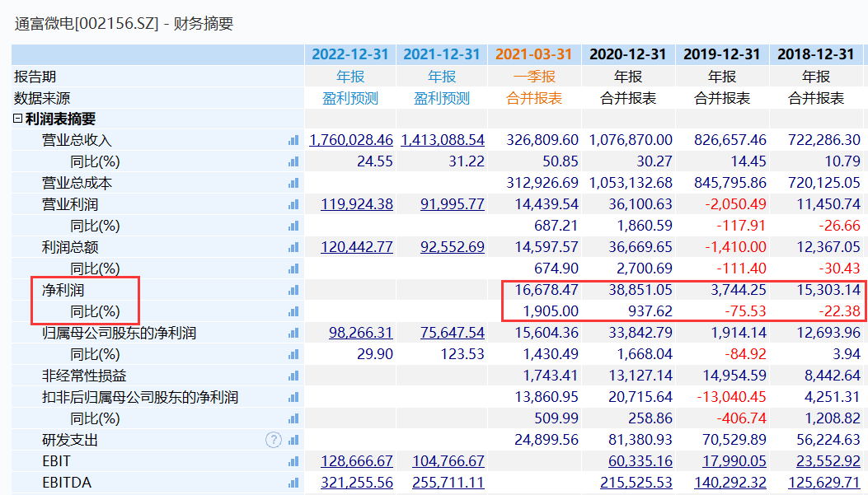This screenshot has width=868, height=495.
Task: Open chart icon for 同比(%) under 营业利润
Action: click(293, 226)
